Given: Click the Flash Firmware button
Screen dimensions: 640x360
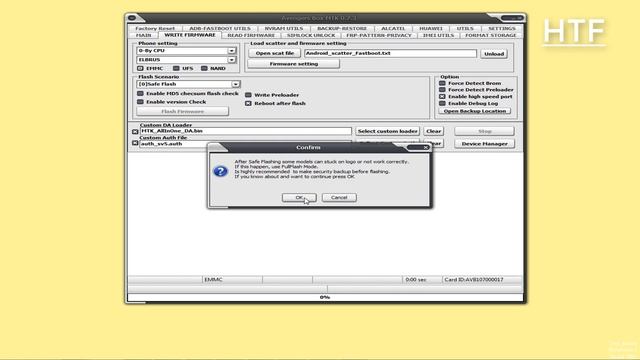Looking at the screenshot, I should (x=182, y=111).
